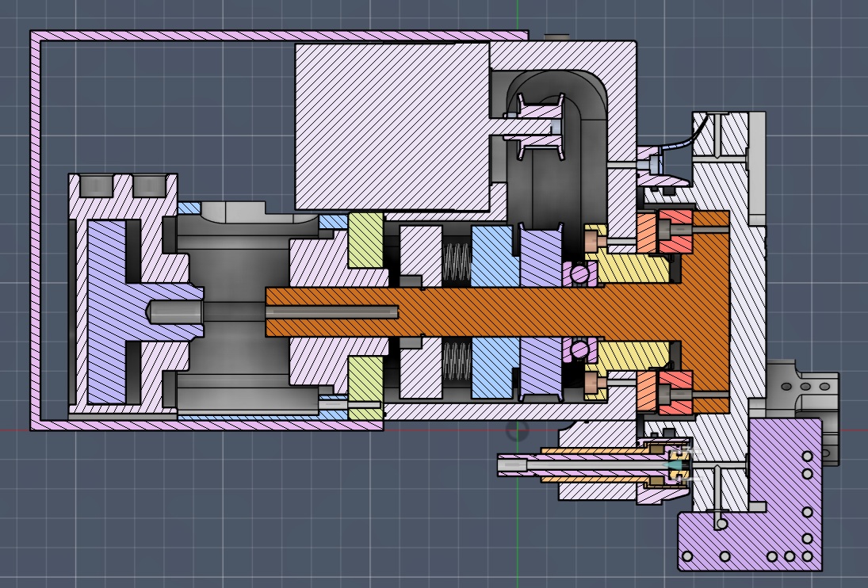Select the upper coil spring
The width and height of the screenshot is (868, 588).
(x=456, y=262)
